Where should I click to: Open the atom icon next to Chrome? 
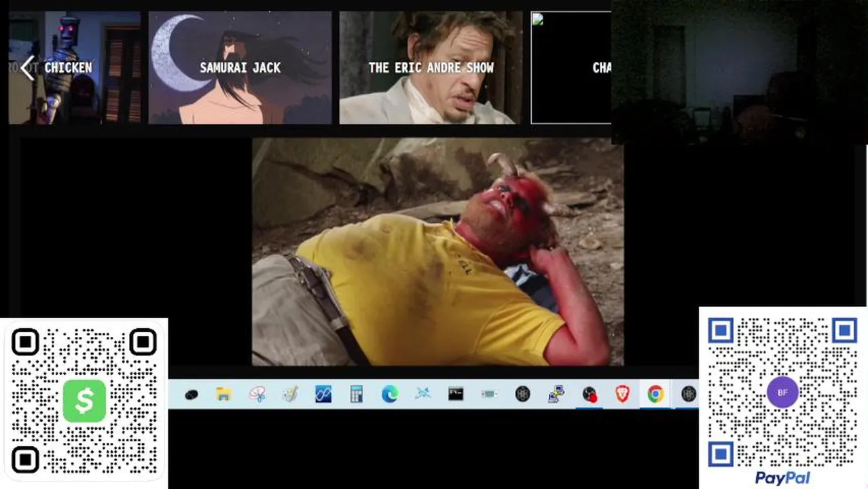click(688, 394)
